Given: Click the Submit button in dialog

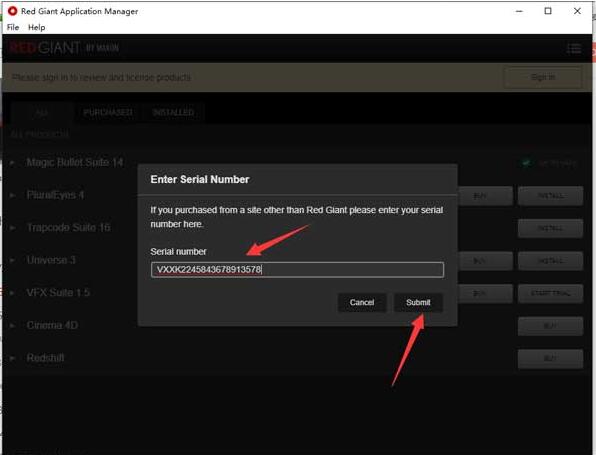Looking at the screenshot, I should pyautogui.click(x=418, y=303).
